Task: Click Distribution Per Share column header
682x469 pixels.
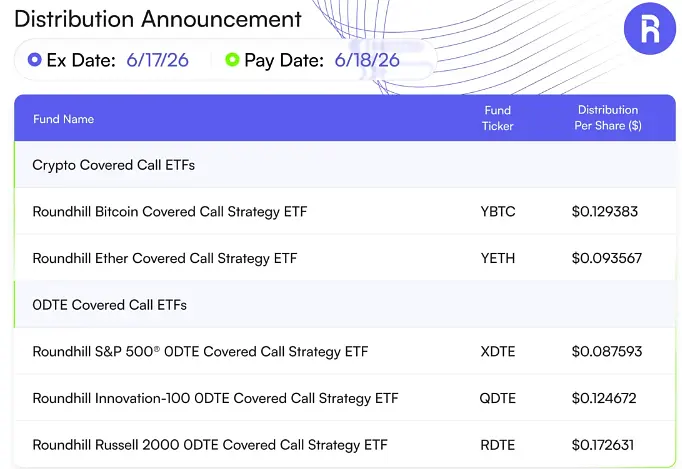Action: 608,118
